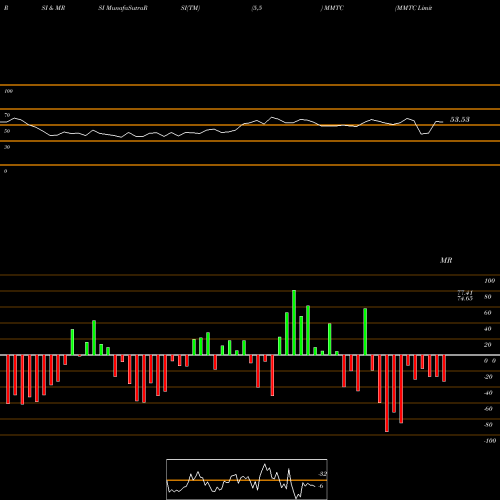Click the 32 label in mini chart
Viewport: 500px width, 500px height.
tap(322, 474)
